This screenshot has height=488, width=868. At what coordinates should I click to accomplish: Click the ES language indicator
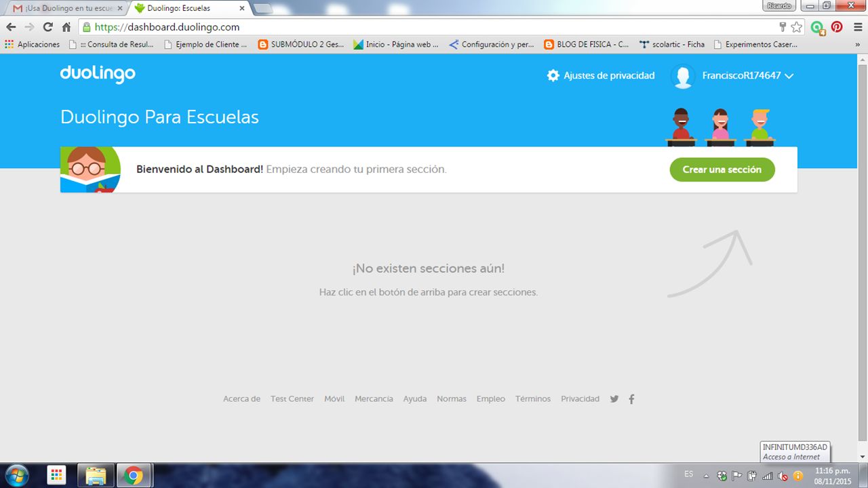[x=689, y=473]
